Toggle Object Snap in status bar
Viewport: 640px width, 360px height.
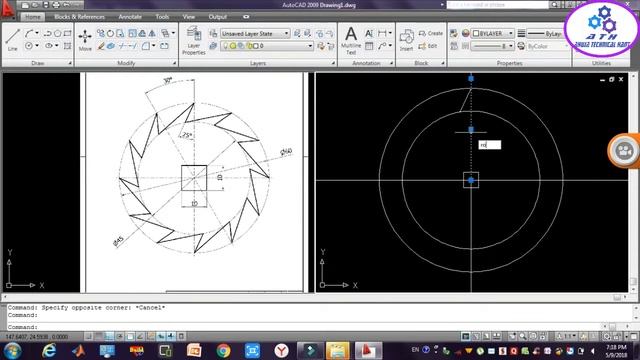pyautogui.click(x=130, y=336)
